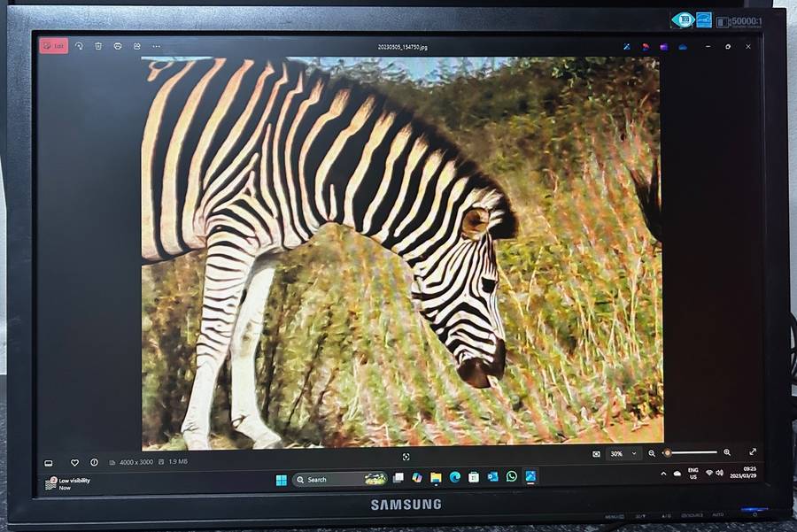The image size is (797, 532).
Task: Enter full screen view
Action: (753, 452)
